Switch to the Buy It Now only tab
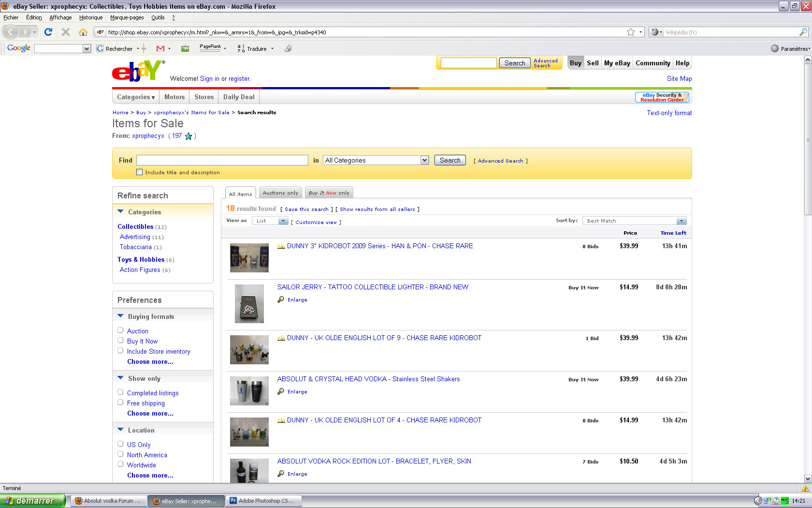This screenshot has width=812, height=508. (x=329, y=193)
